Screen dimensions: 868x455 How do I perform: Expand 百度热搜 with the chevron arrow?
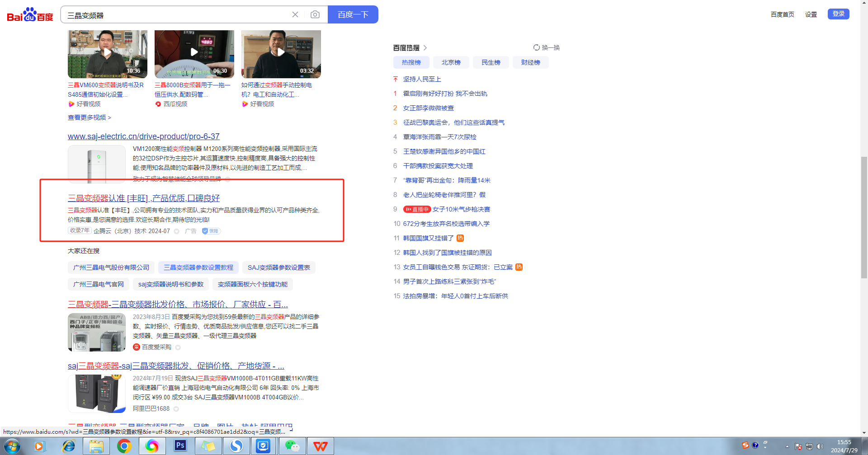pos(425,48)
